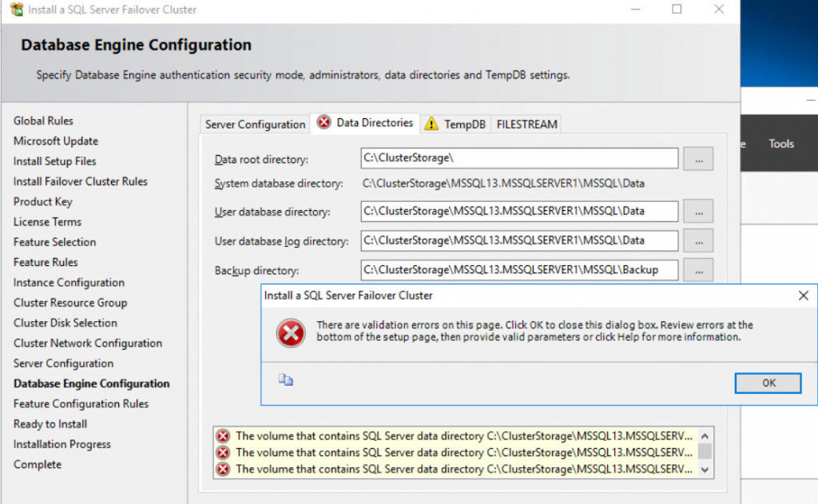Click the User database log directory field
The width and height of the screenshot is (818, 504).
click(519, 240)
